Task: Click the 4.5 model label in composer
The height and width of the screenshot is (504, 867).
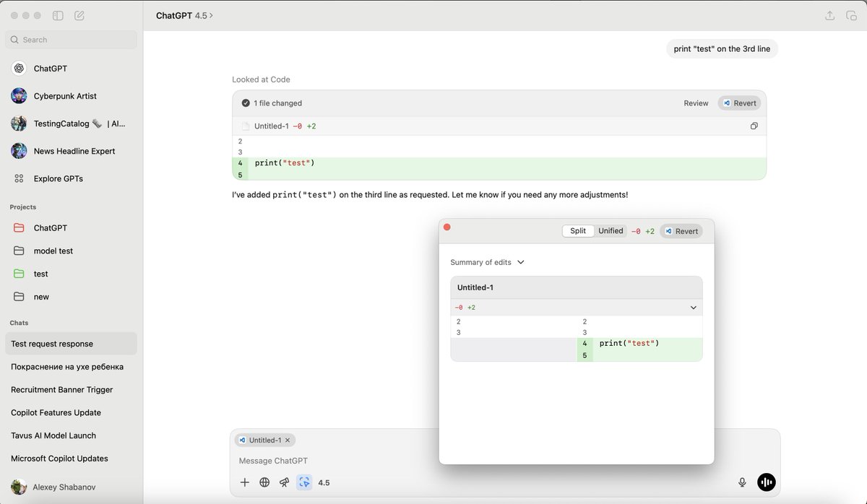Action: [x=324, y=482]
